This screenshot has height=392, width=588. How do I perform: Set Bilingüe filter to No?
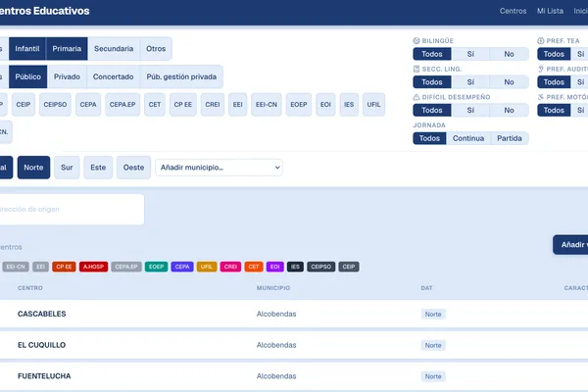(509, 54)
